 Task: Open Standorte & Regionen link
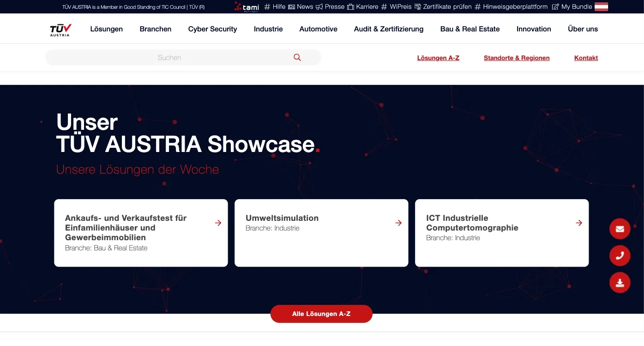click(517, 58)
